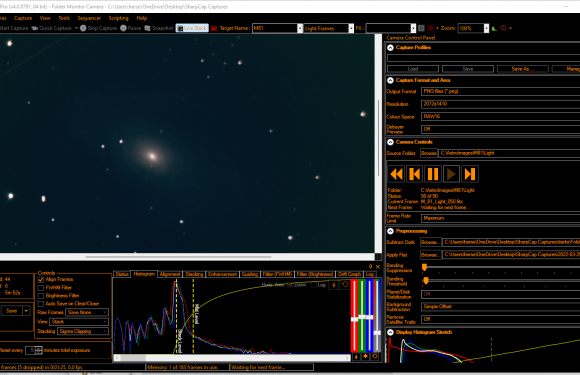Viewport: 580px width, 375px height.
Task: Switch to the Alignment tab
Action: click(170, 274)
